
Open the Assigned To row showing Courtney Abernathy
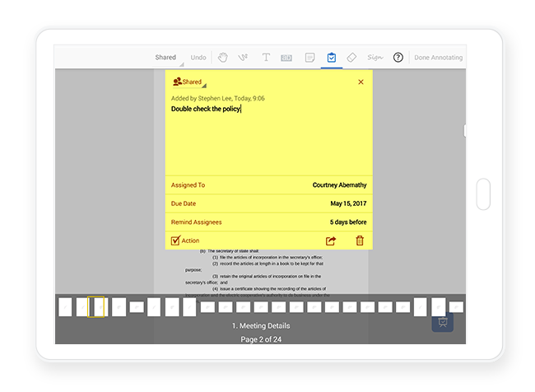point(269,185)
